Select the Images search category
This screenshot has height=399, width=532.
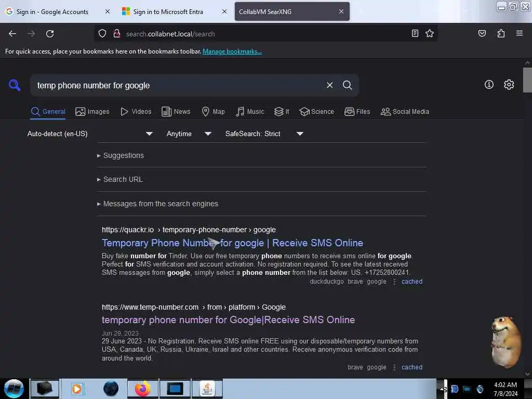(x=92, y=112)
